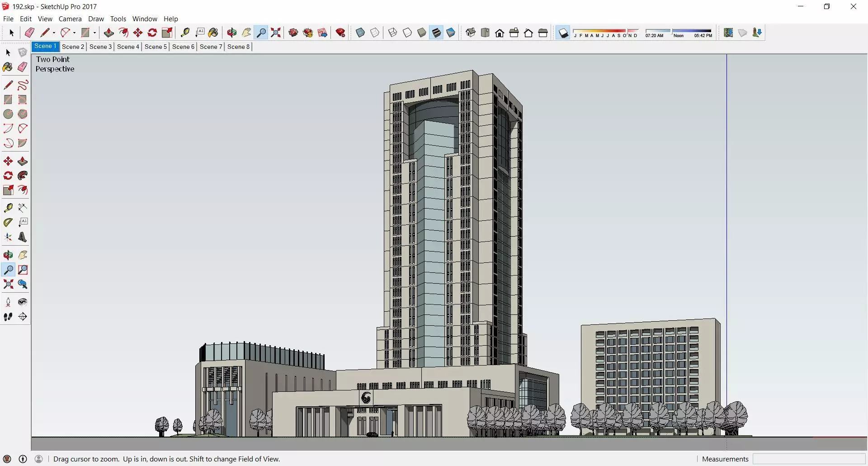This screenshot has height=466, width=868.
Task: Select the Freehand tool in left toolbar
Action: pyautogui.click(x=23, y=85)
